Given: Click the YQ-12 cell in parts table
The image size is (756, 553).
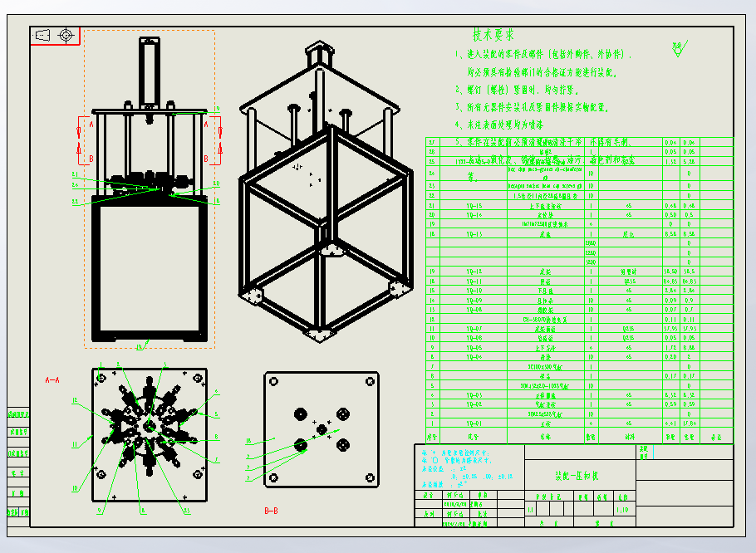Looking at the screenshot, I should coord(474,272).
